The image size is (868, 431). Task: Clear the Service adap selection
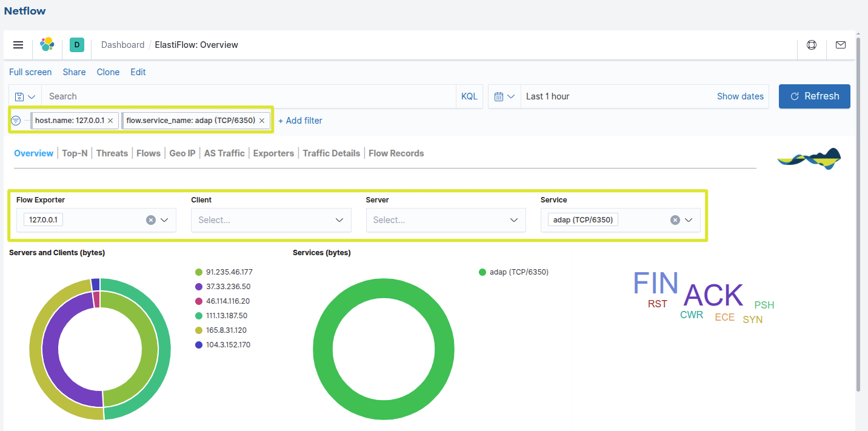(675, 220)
